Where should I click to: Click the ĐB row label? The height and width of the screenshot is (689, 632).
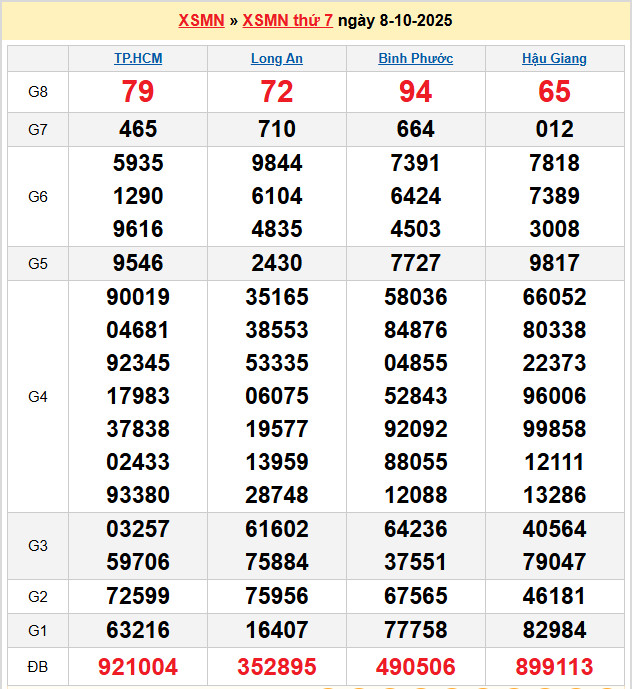click(x=38, y=667)
